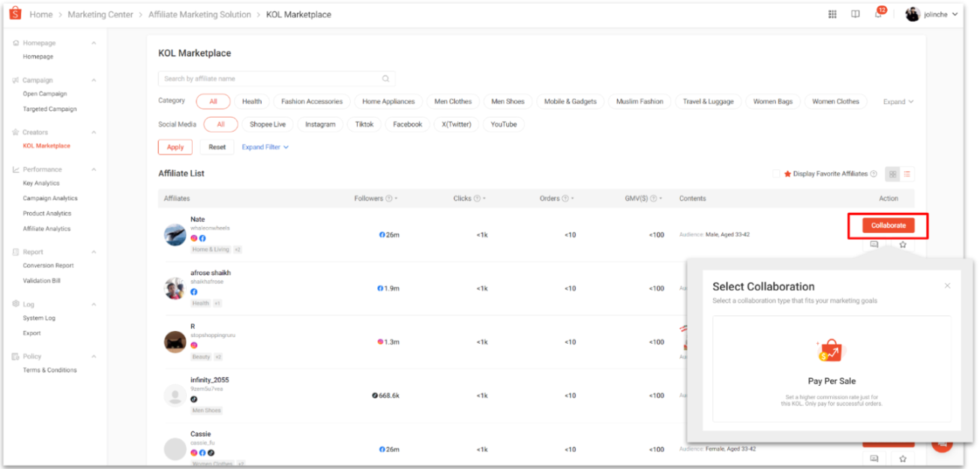Click the Shopee logo icon
The width and height of the screenshot is (980, 469).
tap(15, 14)
